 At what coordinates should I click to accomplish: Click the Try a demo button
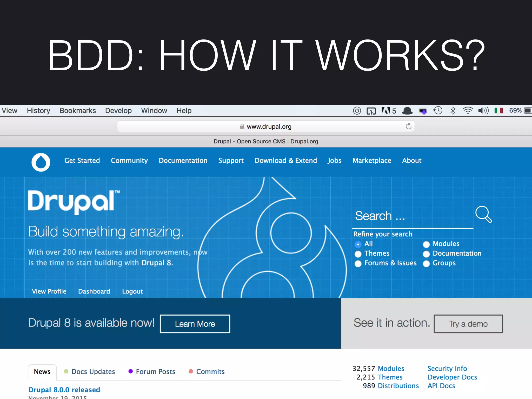tap(468, 324)
